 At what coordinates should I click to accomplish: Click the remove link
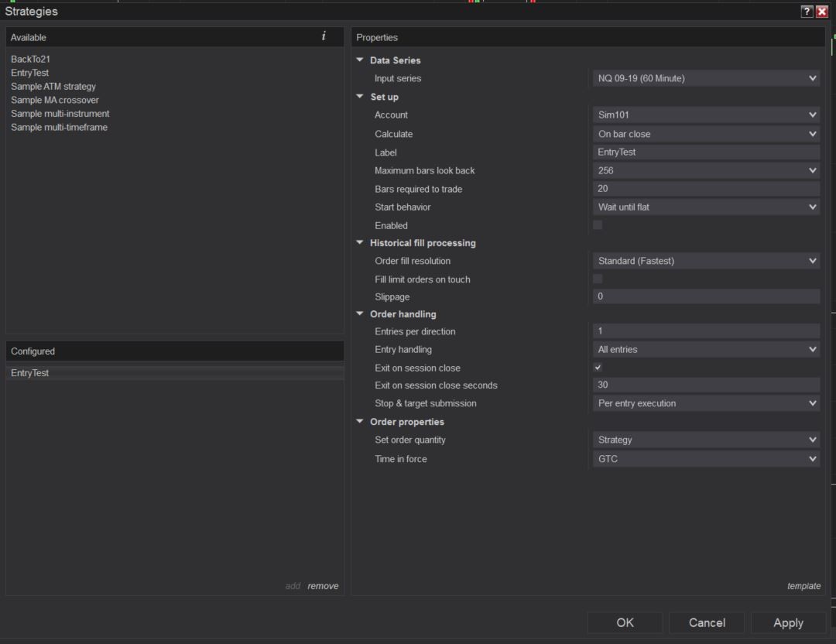[x=323, y=586]
